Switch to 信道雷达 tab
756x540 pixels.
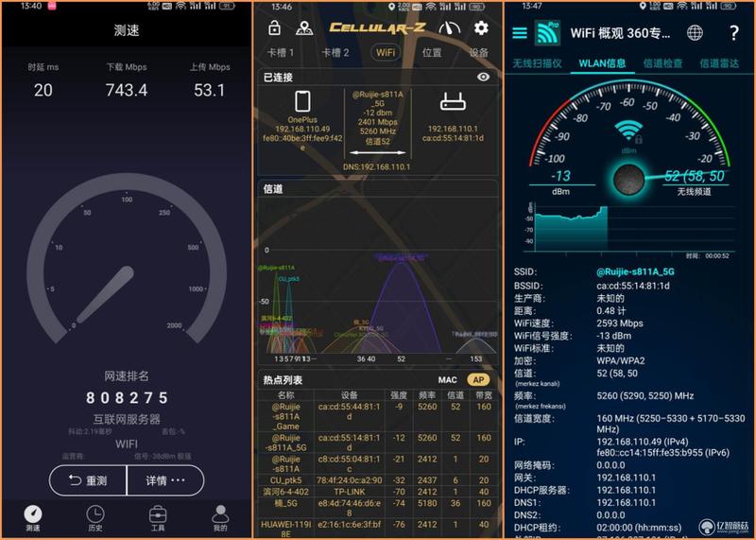point(719,63)
